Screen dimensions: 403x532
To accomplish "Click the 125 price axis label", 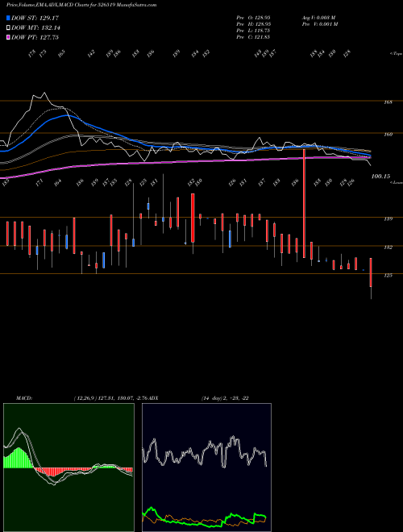I will [x=388, y=275].
